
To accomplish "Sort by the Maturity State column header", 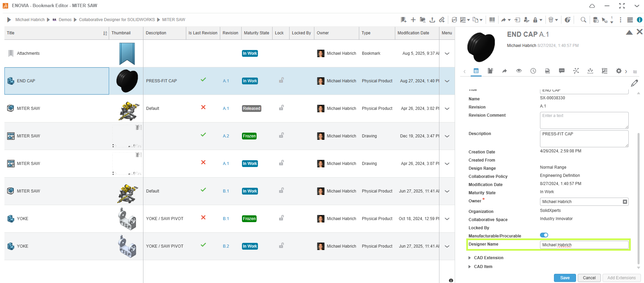I will click(x=256, y=33).
